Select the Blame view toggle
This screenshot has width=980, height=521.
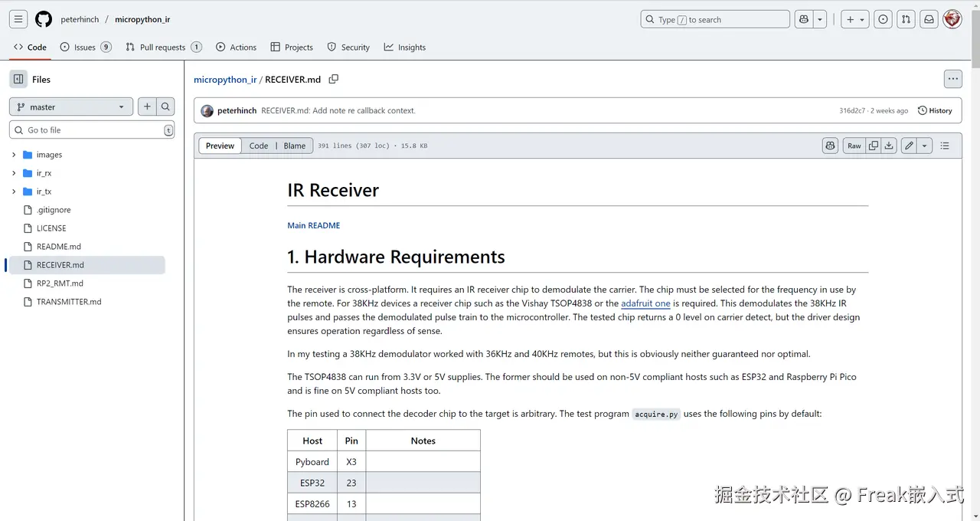pos(295,146)
